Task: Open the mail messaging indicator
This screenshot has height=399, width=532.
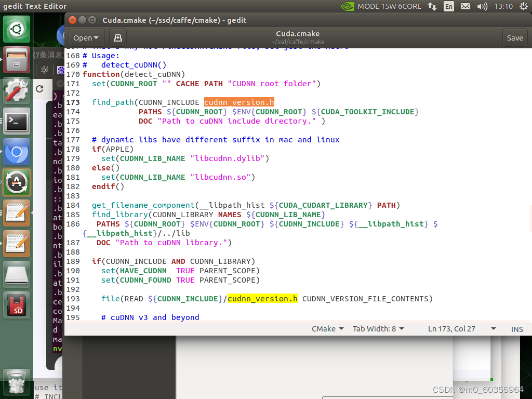Action: [465, 6]
